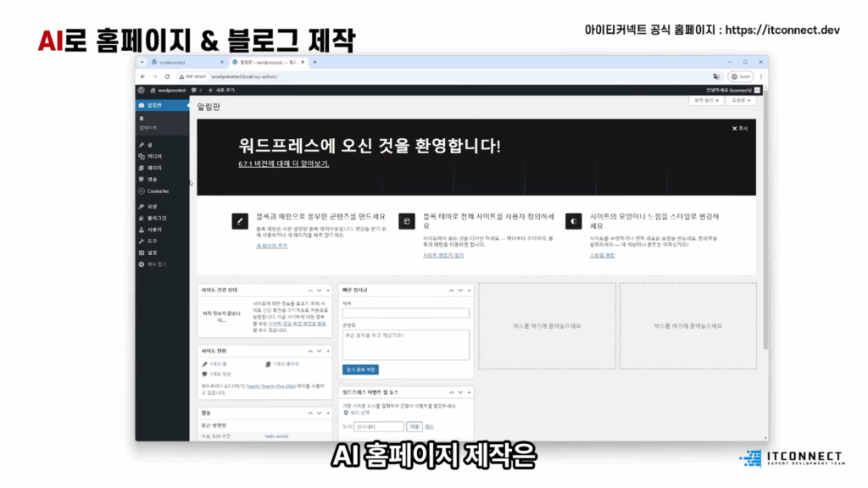Open the 6.7.1 version learn more link
The width and height of the screenshot is (868, 488).
[x=283, y=164]
